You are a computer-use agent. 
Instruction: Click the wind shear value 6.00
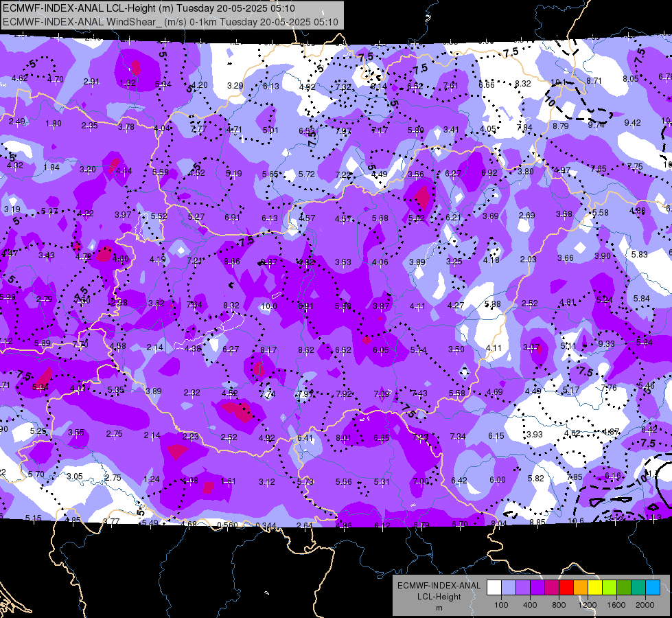(x=497, y=480)
